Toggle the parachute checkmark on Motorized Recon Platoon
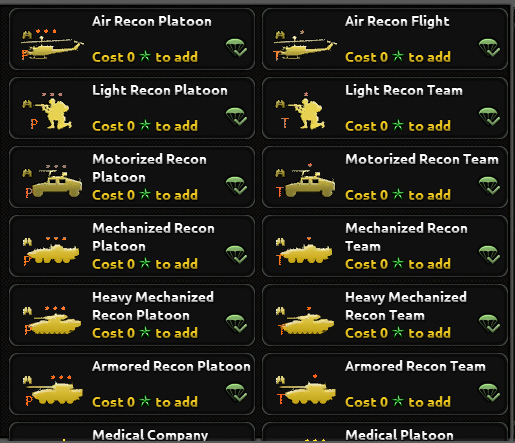The width and height of the screenshot is (515, 443). (x=236, y=186)
